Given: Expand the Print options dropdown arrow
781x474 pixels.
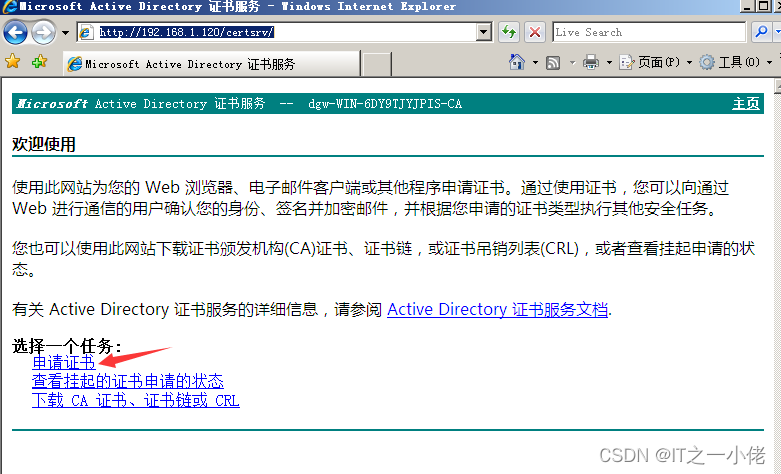Looking at the screenshot, I should click(609, 62).
